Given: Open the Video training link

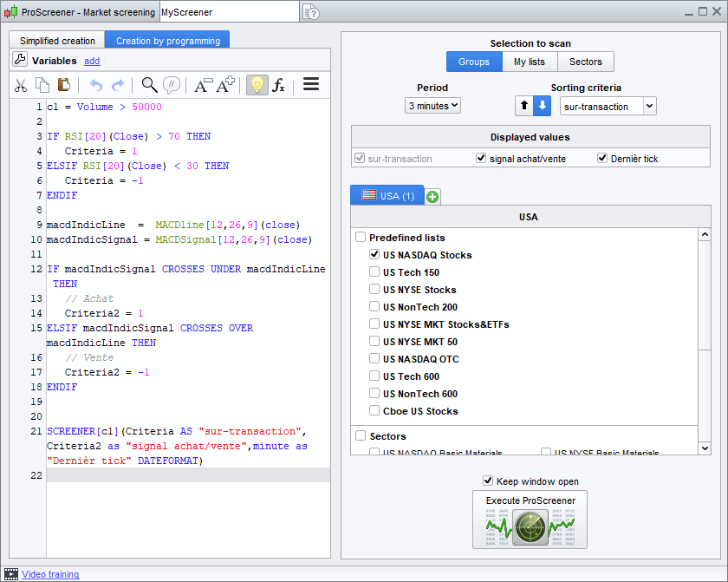Looking at the screenshot, I should pyautogui.click(x=50, y=574).
